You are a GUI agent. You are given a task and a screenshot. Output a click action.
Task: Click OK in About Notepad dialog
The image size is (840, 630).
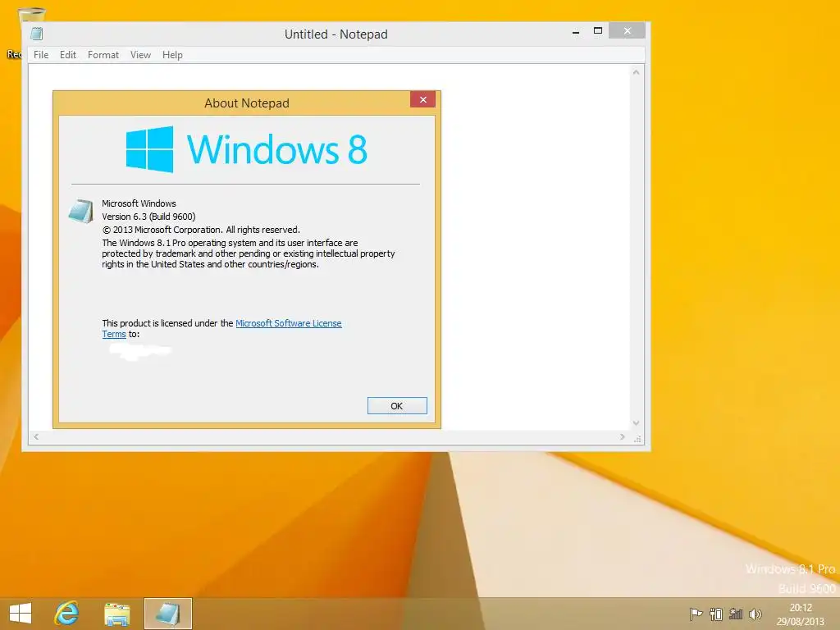click(x=397, y=405)
